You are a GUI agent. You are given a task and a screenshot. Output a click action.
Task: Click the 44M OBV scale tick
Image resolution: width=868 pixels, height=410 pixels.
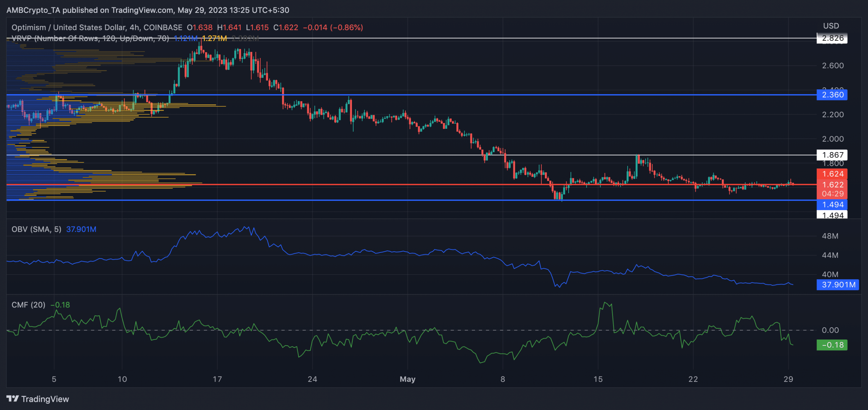point(830,255)
